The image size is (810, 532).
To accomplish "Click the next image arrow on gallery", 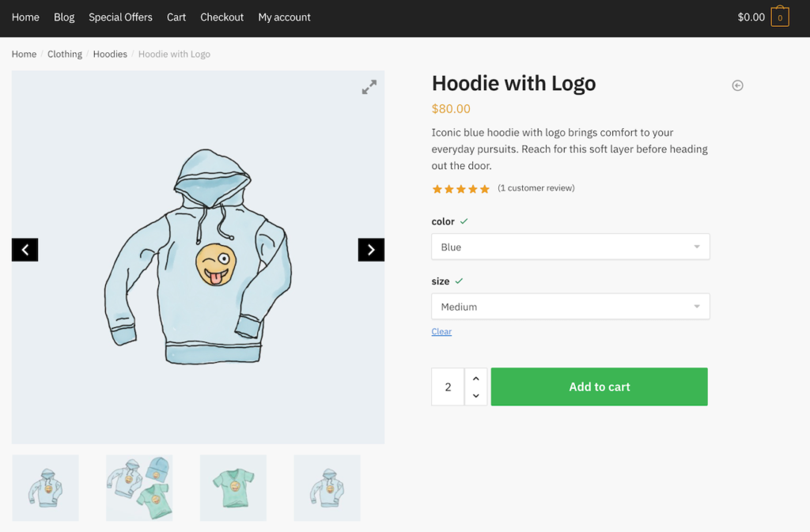I will (x=371, y=250).
